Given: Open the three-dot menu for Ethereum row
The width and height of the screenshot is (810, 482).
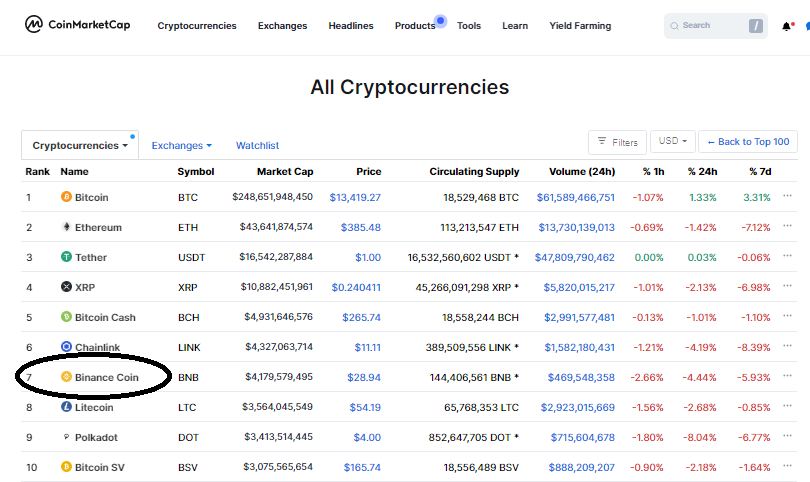Looking at the screenshot, I should pyautogui.click(x=787, y=226).
